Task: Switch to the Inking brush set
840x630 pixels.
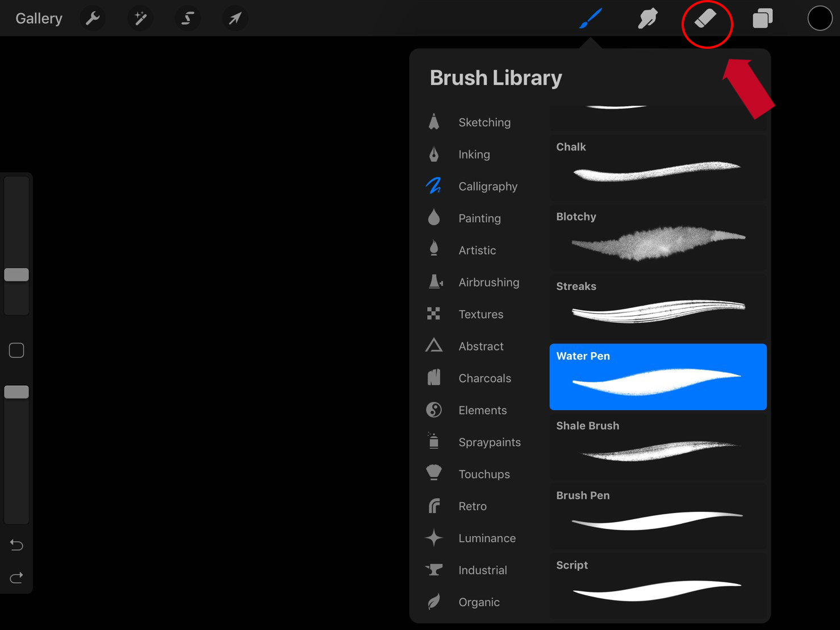Action: pyautogui.click(x=474, y=155)
